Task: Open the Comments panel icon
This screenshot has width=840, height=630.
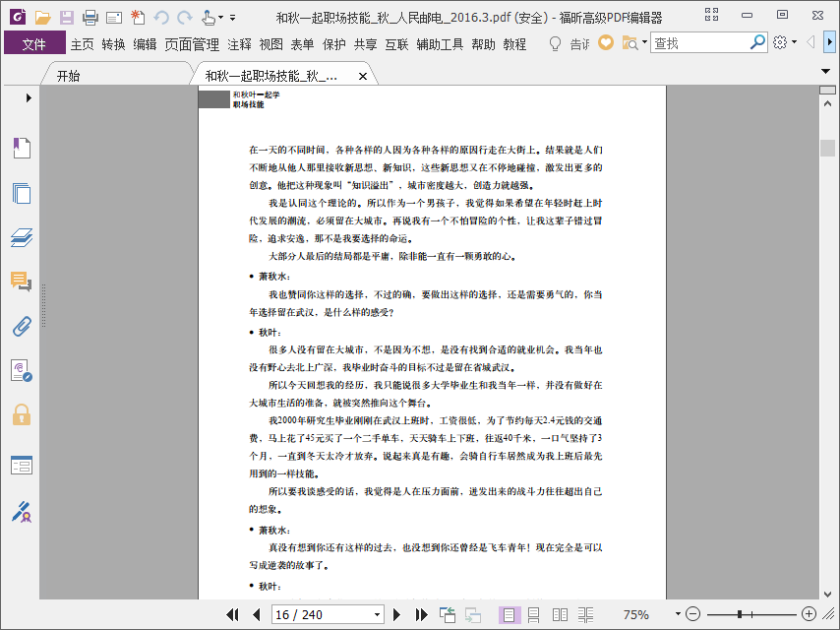Action: 22,281
